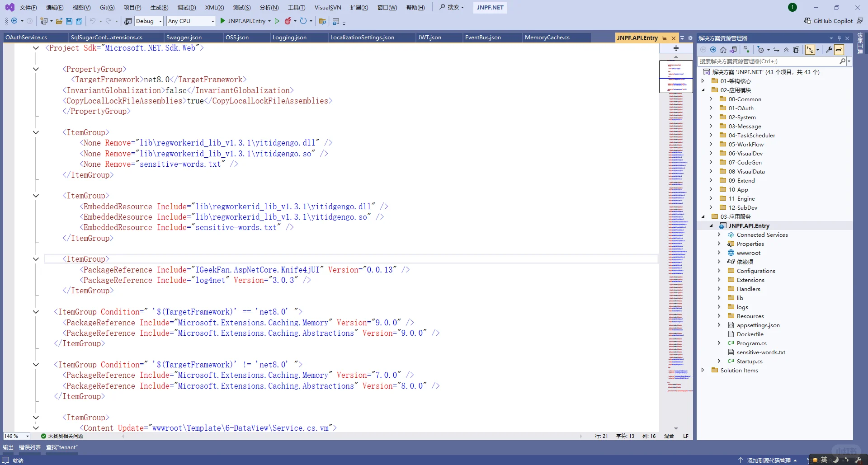Toggle preview selected items button
This screenshot has width=868, height=465.
[839, 50]
